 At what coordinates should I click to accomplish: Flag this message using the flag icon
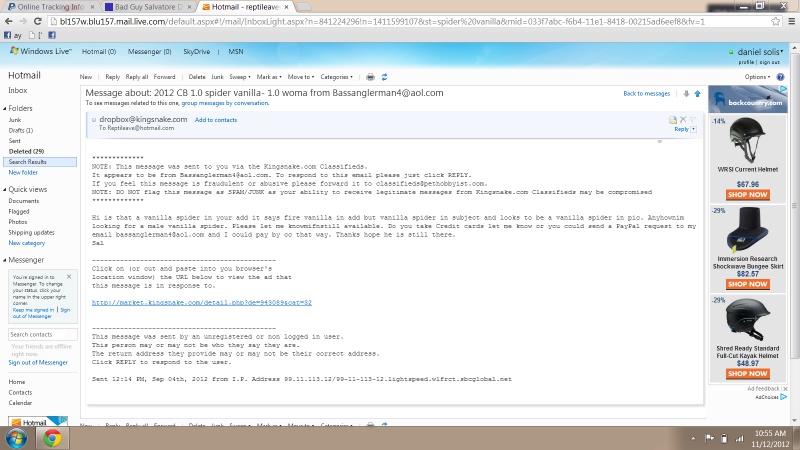click(x=693, y=119)
